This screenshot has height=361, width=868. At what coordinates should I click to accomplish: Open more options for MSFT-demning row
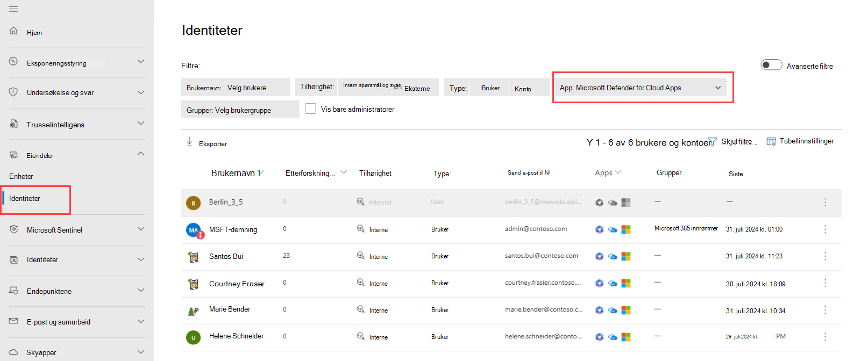point(825,229)
